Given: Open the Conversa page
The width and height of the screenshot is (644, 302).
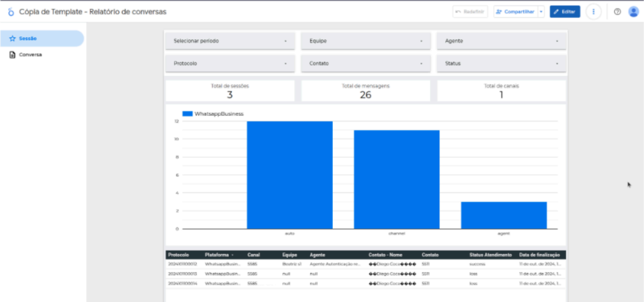Looking at the screenshot, I should (42, 54).
